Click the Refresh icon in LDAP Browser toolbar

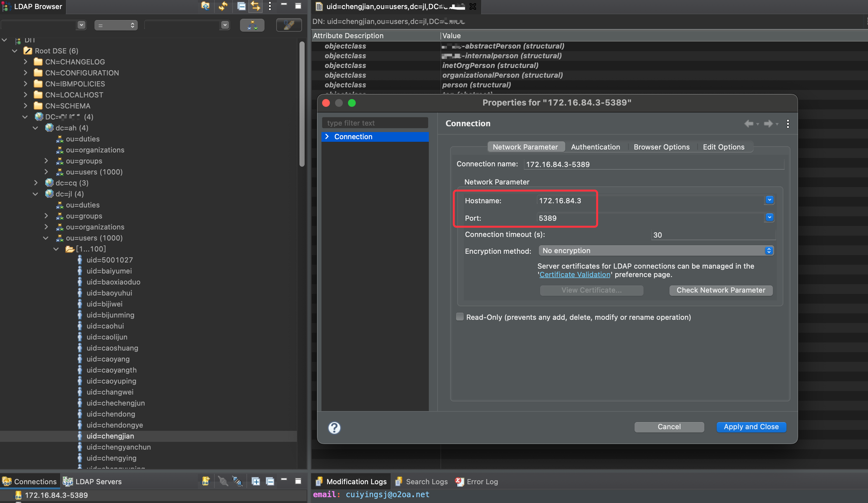(x=223, y=6)
